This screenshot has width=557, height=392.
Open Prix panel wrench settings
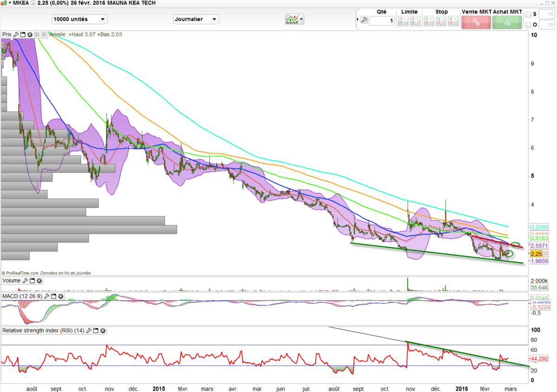pyautogui.click(x=16, y=34)
